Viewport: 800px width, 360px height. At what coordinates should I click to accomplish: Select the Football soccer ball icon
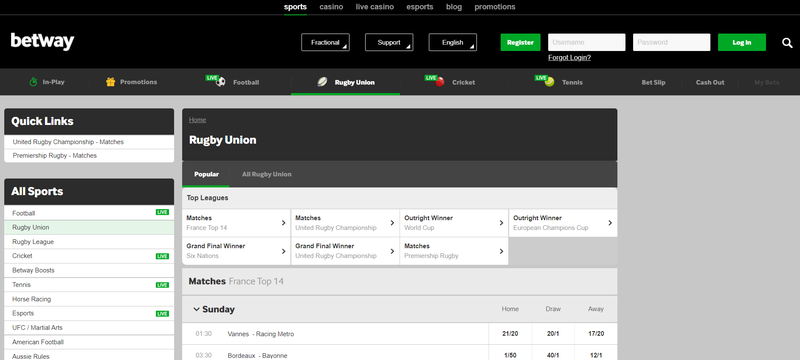click(220, 82)
